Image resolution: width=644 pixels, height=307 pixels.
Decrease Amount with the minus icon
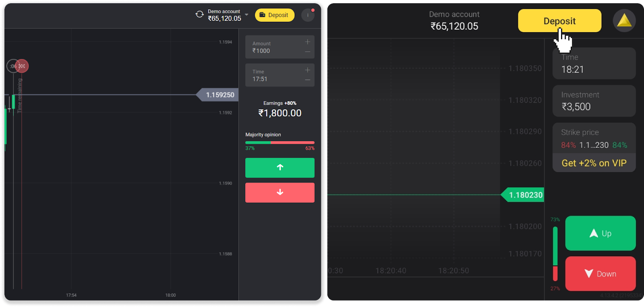(308, 52)
